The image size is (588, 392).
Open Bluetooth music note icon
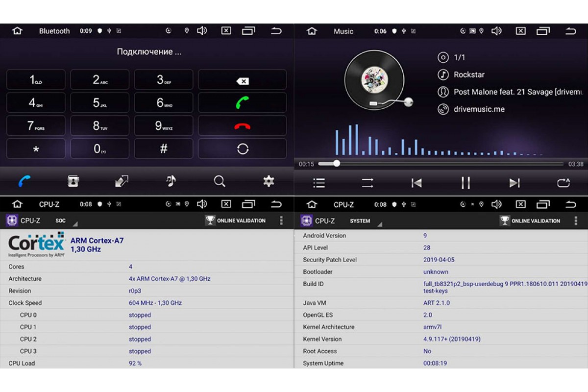pyautogui.click(x=171, y=181)
